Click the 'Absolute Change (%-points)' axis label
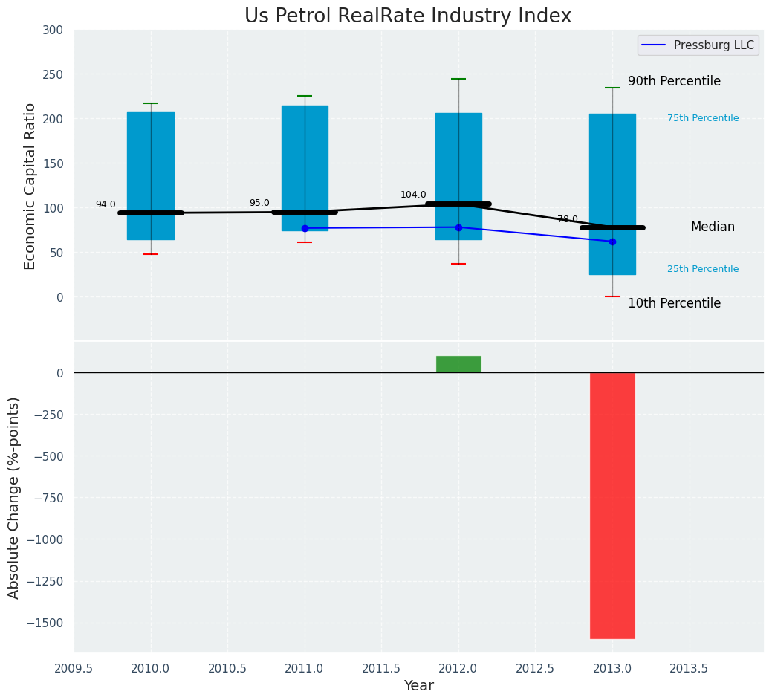Image resolution: width=772 pixels, height=700 pixels. [13, 498]
